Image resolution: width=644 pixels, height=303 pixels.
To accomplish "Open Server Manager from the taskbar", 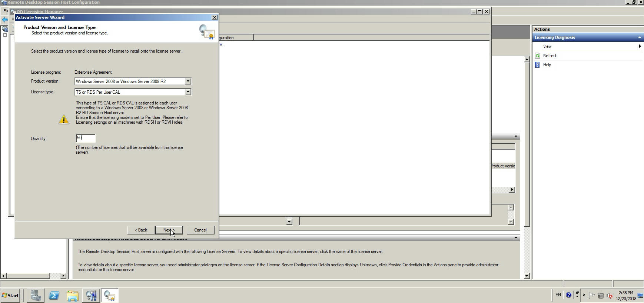I will [x=36, y=296].
